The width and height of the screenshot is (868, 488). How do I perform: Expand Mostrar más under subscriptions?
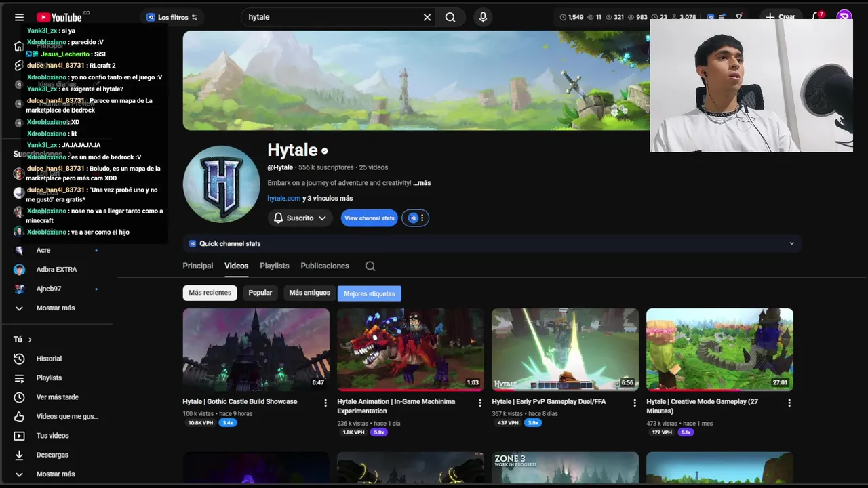click(57, 308)
